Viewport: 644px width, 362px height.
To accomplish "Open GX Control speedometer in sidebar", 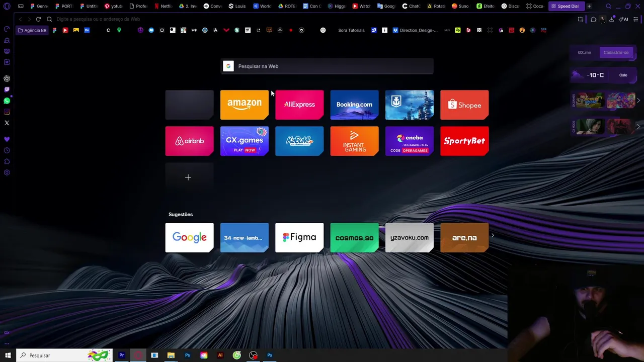I will [7, 29].
